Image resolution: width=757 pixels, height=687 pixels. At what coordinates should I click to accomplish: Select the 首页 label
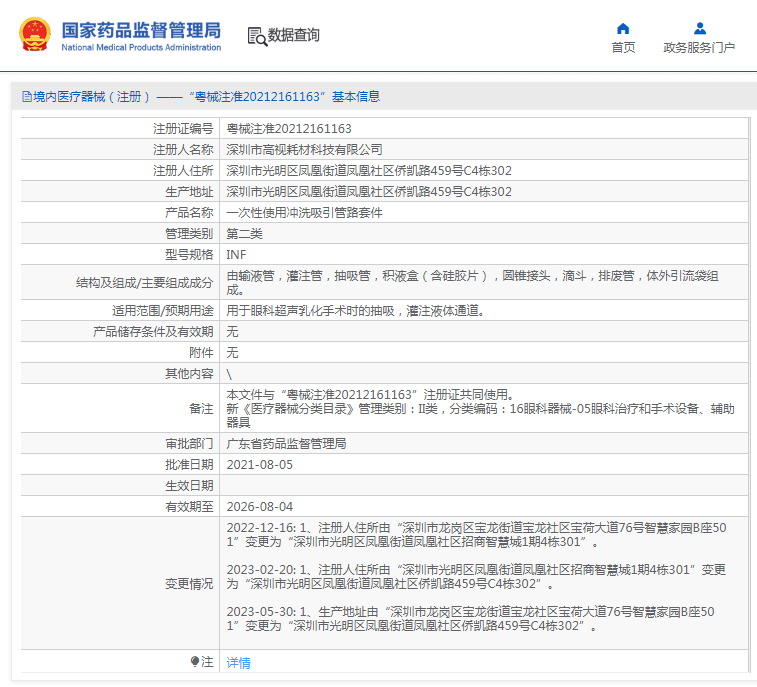(x=623, y=47)
